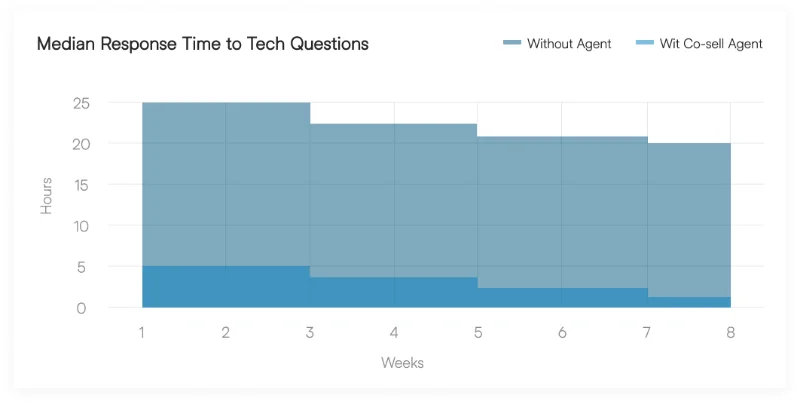Select week 7 on the x-axis
800x404 pixels.
click(646, 332)
